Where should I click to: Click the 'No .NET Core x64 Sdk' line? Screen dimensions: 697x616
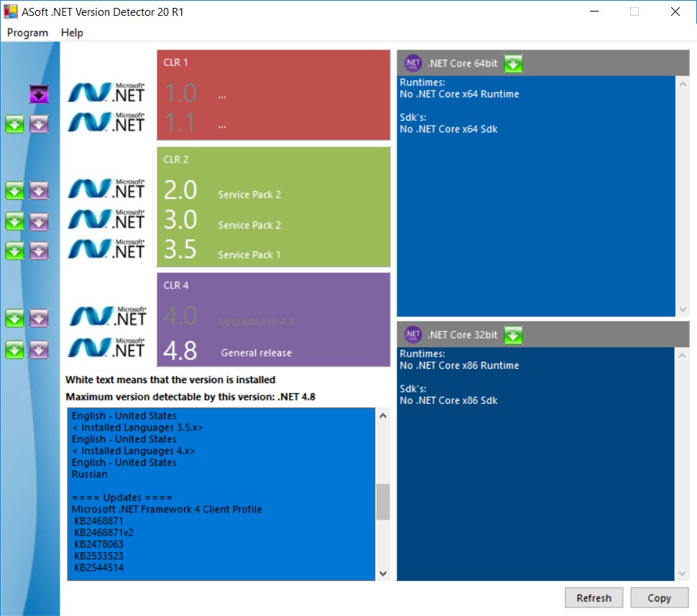448,129
